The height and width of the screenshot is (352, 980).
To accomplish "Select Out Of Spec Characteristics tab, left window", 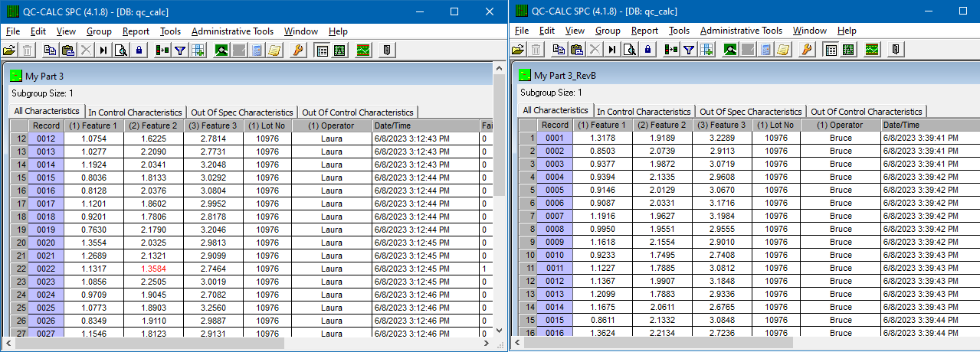I will [242, 112].
